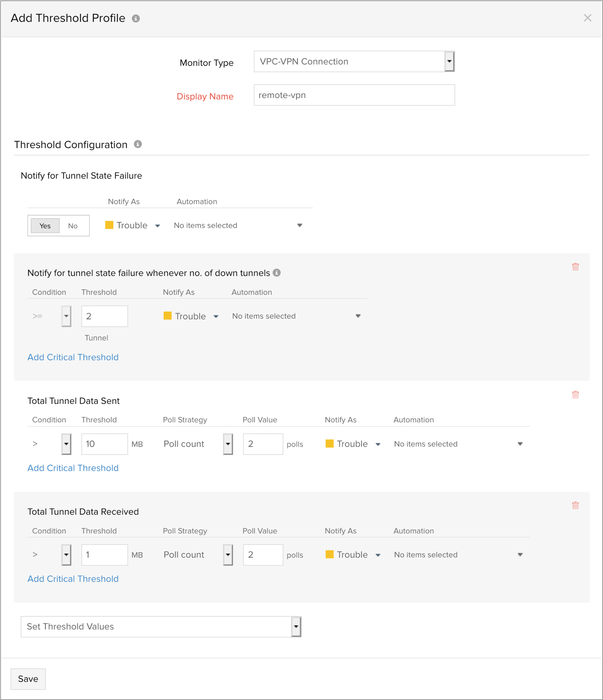
Task: Open Poll Strategy dropdown for Data Sent
Action: tap(228, 444)
